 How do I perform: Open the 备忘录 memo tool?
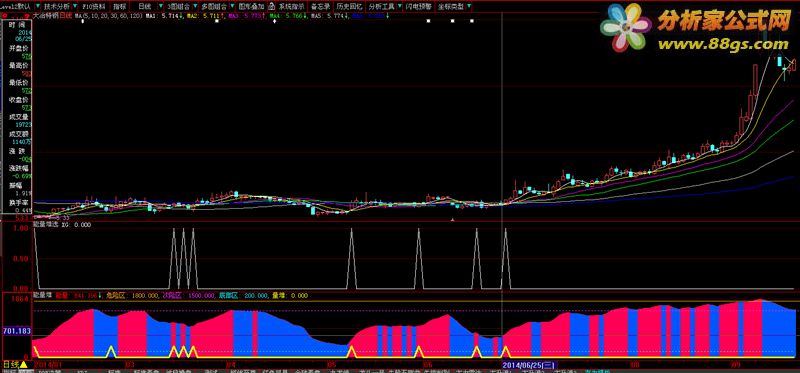click(321, 7)
